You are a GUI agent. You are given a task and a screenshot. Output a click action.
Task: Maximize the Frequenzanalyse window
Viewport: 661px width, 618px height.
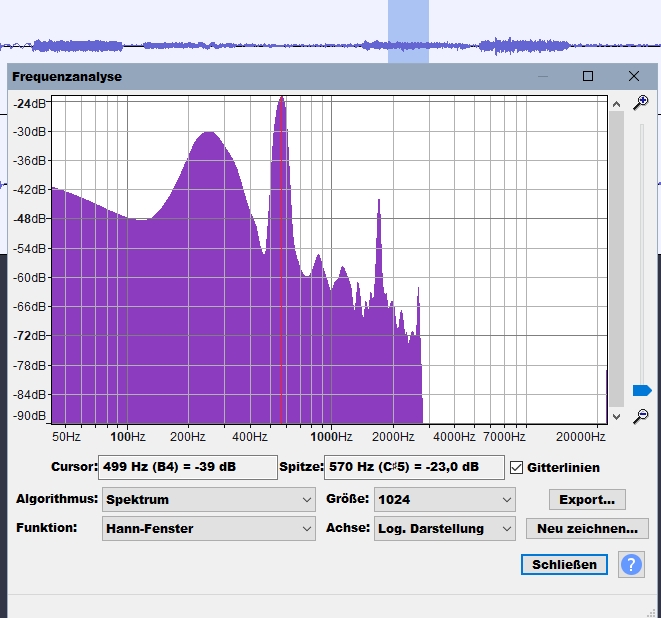(588, 76)
